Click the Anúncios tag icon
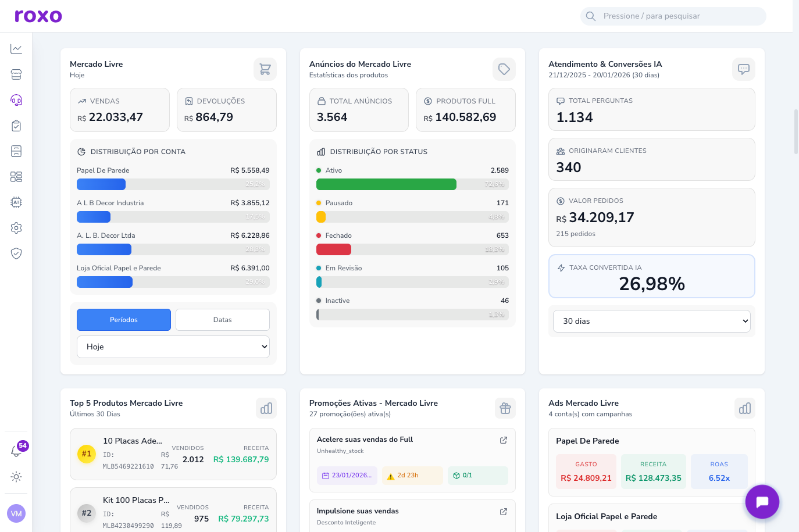This screenshot has width=799, height=532. [504, 69]
